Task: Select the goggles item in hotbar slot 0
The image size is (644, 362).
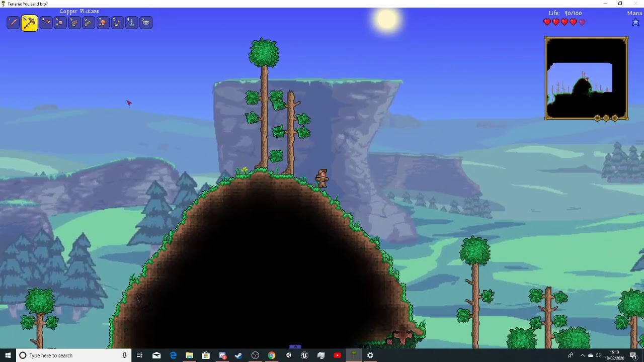Action: click(x=146, y=23)
